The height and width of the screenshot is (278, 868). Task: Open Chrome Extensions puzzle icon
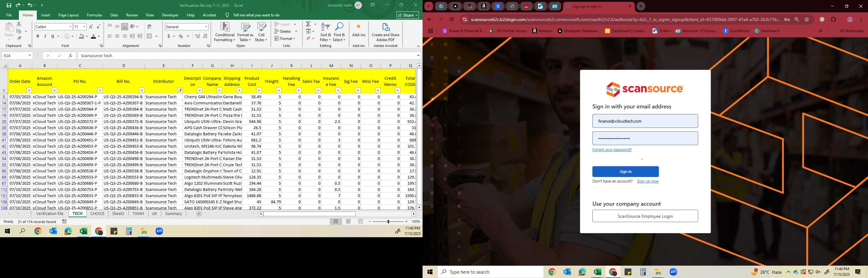(833, 19)
